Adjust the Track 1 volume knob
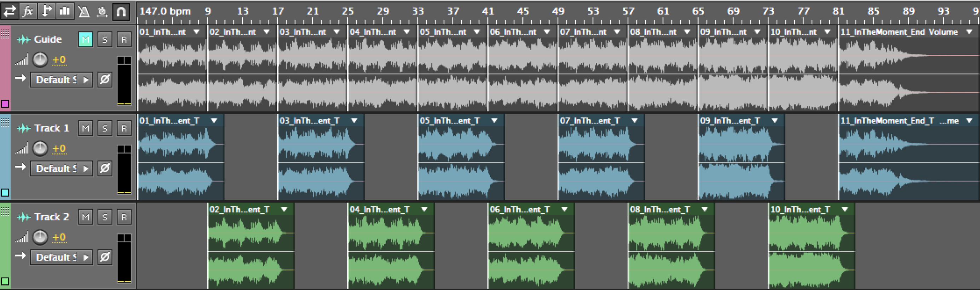Screen dimensions: 980x290 coord(40,149)
